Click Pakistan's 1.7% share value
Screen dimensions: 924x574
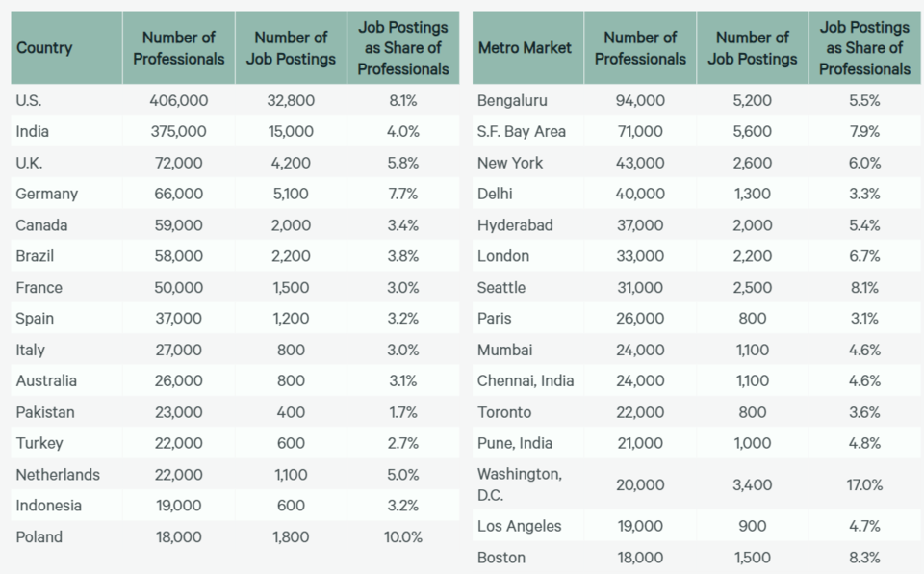(x=401, y=412)
